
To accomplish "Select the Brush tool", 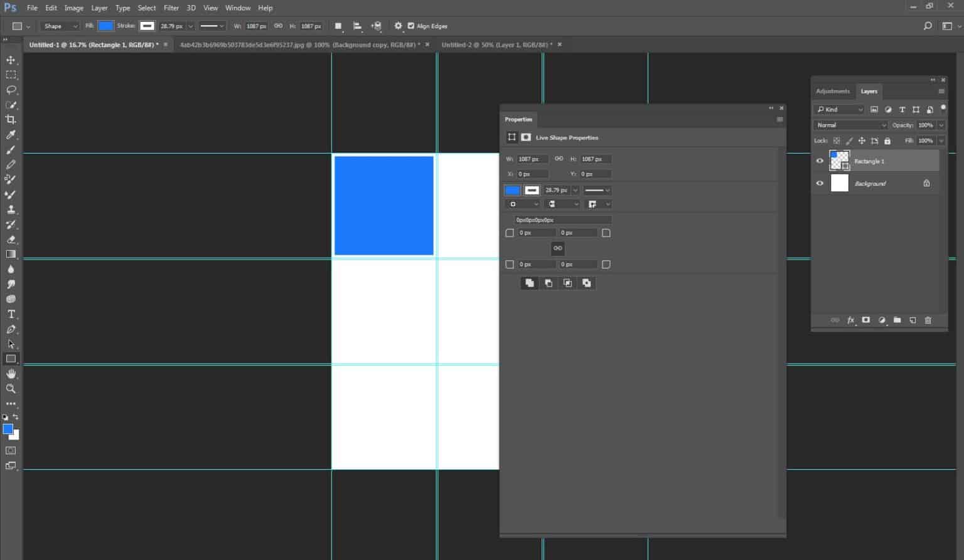I will 11,149.
